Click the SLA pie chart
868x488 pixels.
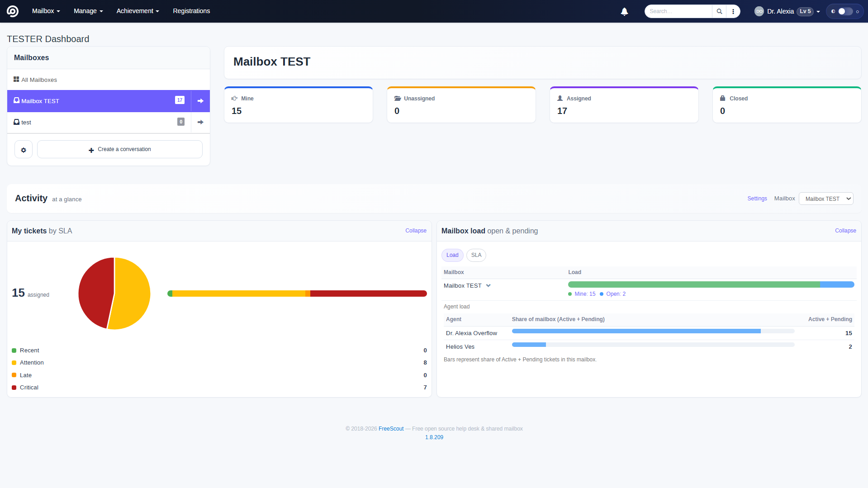coord(114,294)
